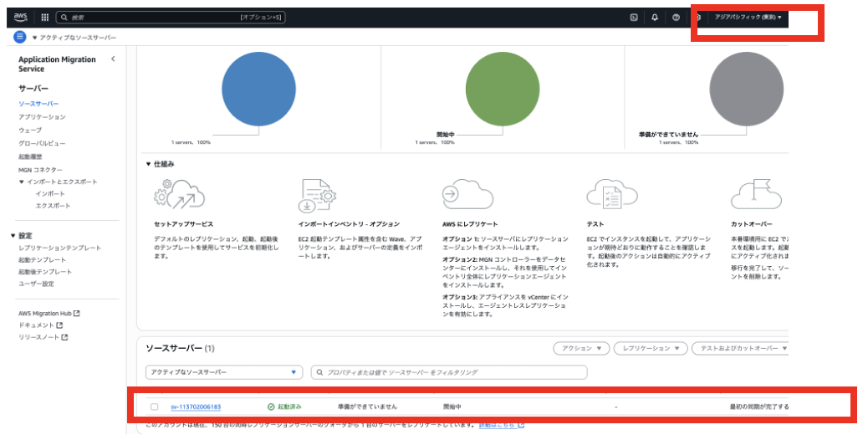Viewport: 868px width, 435px height.
Task: Click the 準備ができていません cell in the server row
Action: pos(368,407)
